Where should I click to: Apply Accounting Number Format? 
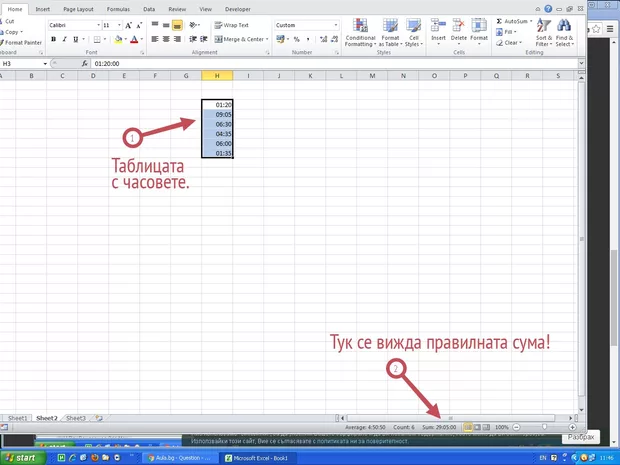(280, 39)
